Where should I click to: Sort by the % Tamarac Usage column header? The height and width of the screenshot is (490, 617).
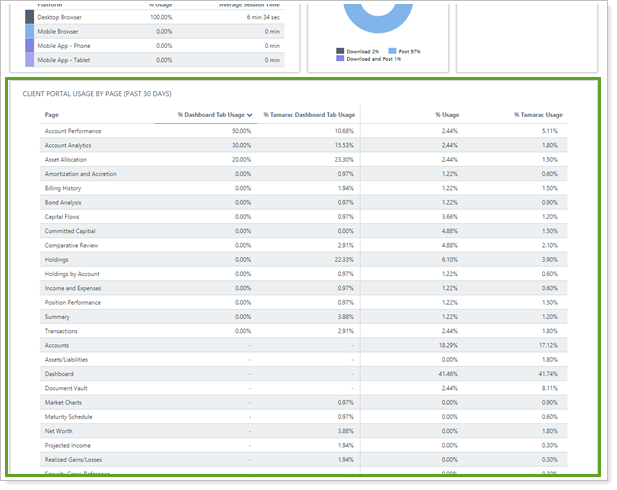click(538, 115)
